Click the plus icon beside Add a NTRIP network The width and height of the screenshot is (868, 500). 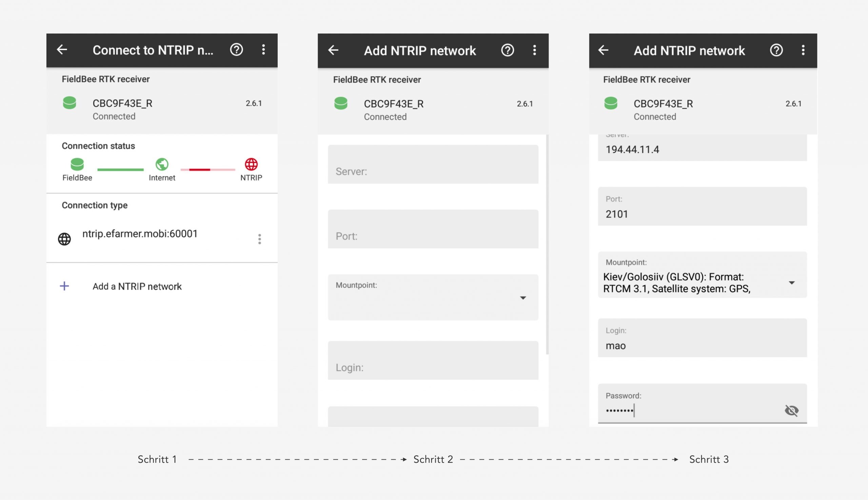[x=64, y=286]
